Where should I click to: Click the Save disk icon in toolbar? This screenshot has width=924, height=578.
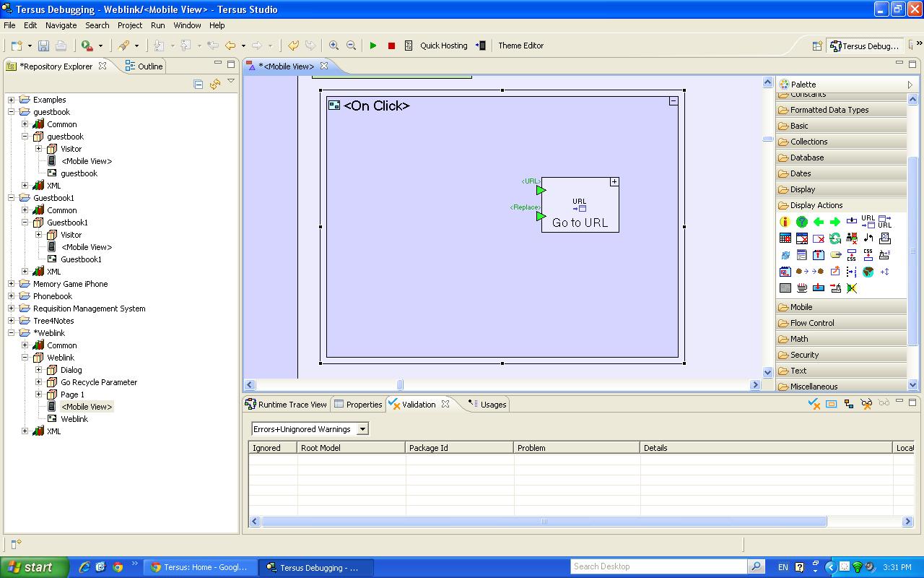pyautogui.click(x=43, y=46)
